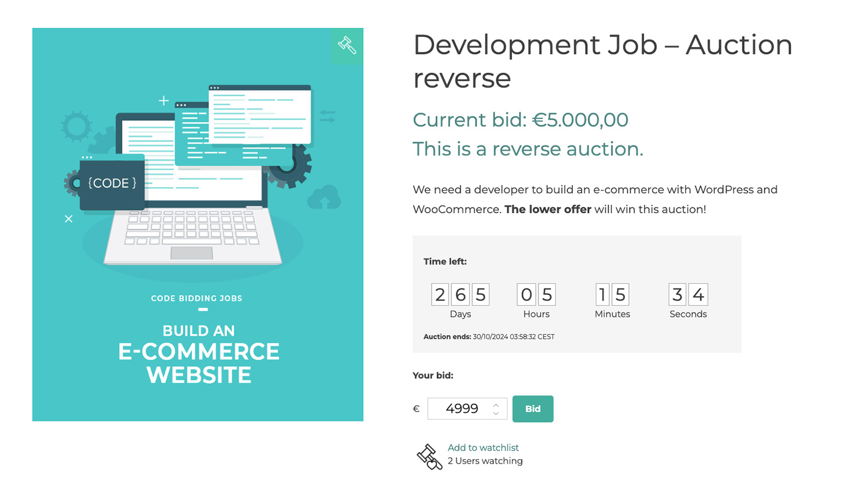
Task: Click the gavel auction badge on image
Action: (346, 45)
